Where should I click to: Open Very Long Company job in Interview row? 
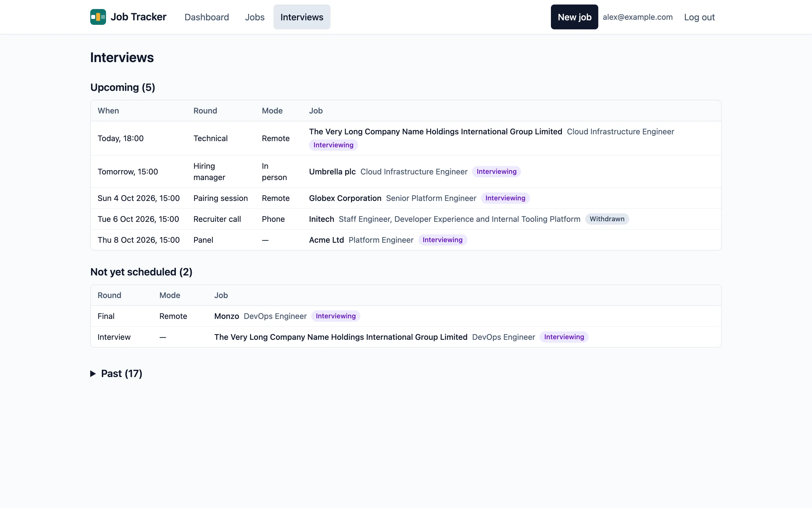[341, 337]
